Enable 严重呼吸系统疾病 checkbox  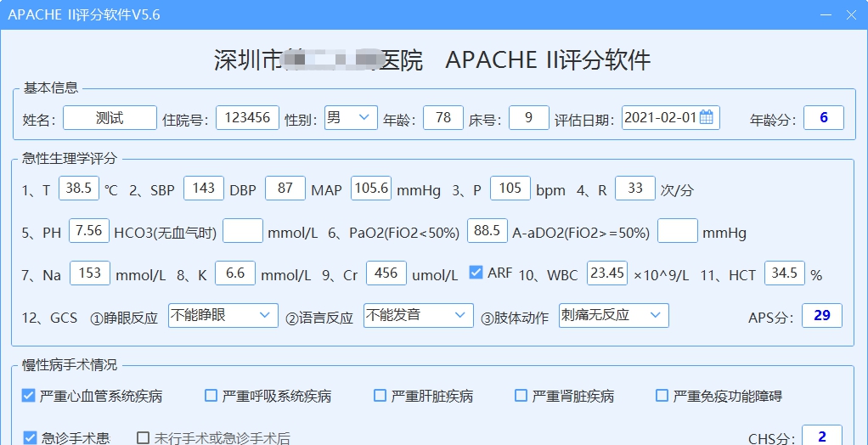click(211, 396)
